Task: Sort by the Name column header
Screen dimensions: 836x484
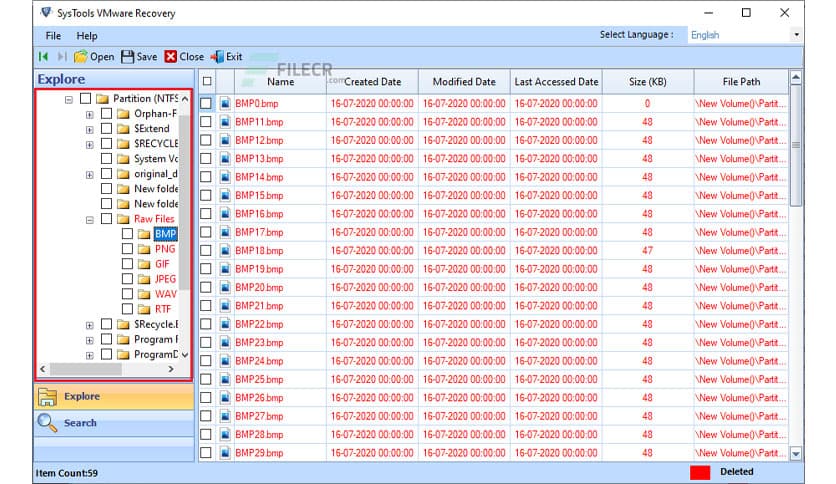Action: click(280, 82)
